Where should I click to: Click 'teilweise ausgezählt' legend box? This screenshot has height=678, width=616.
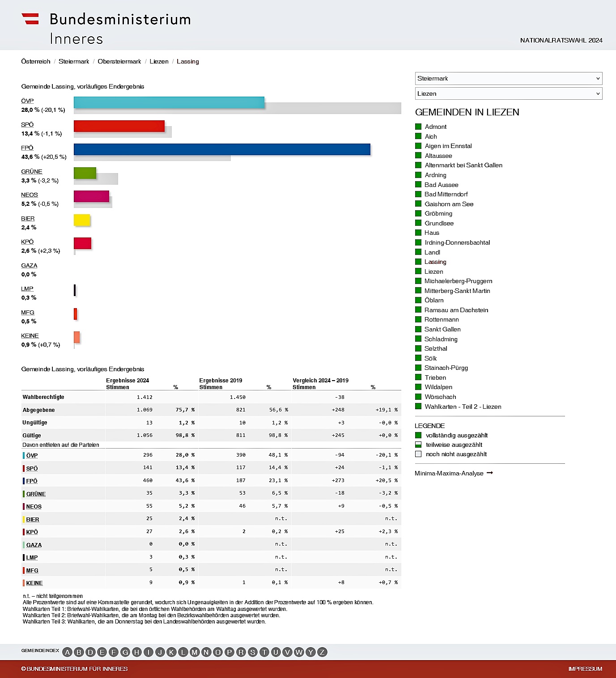(418, 445)
